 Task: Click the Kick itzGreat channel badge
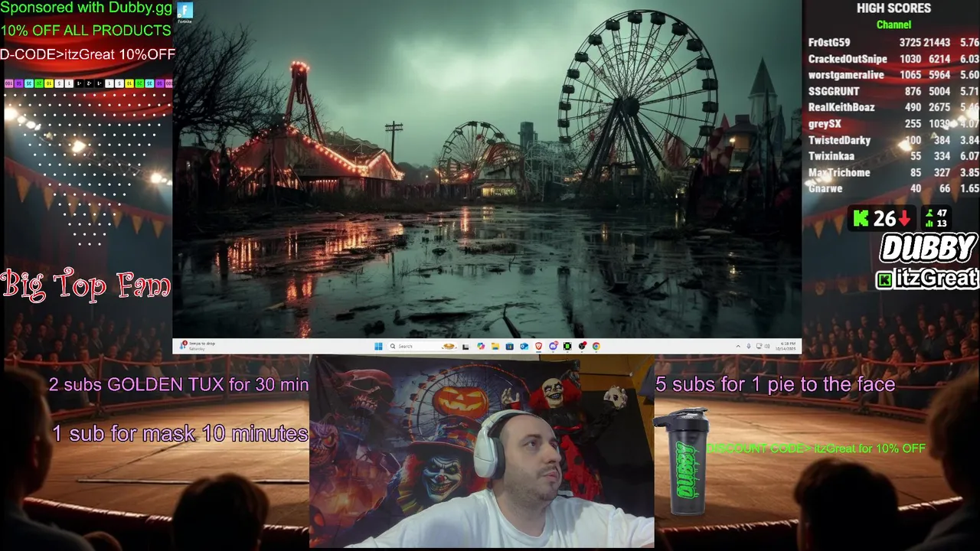(927, 279)
